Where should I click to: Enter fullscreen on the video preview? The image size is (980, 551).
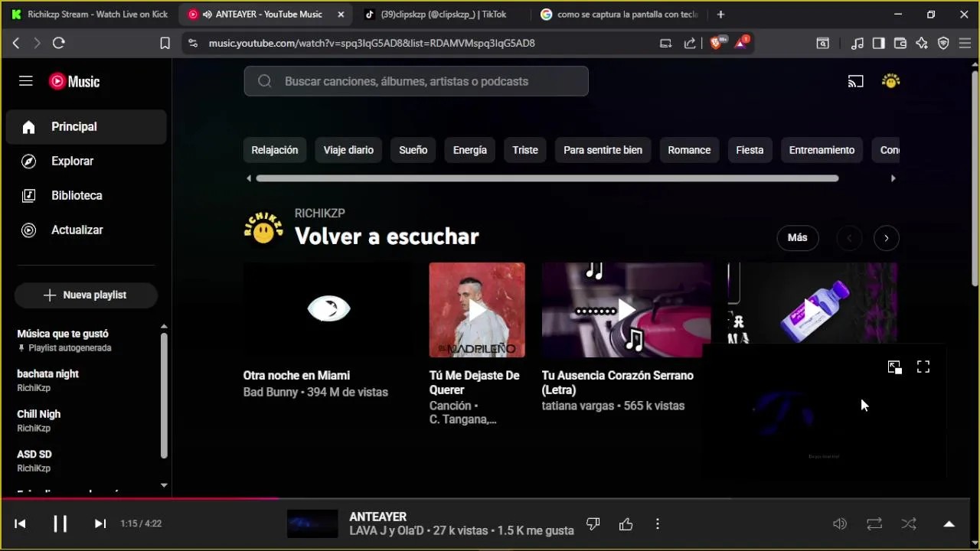click(x=923, y=367)
